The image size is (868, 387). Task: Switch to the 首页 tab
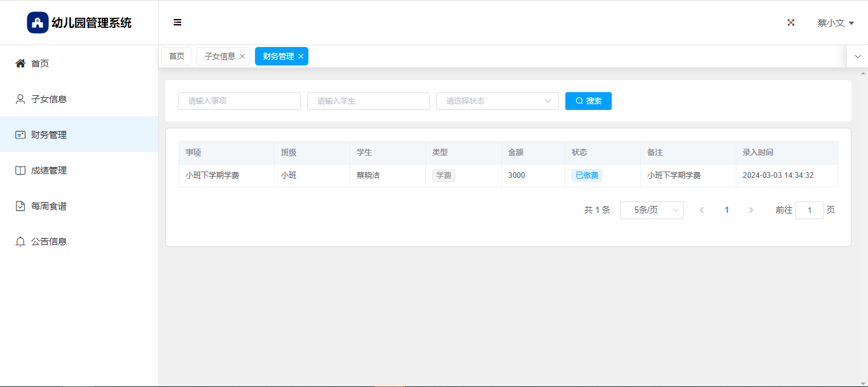[x=176, y=57]
